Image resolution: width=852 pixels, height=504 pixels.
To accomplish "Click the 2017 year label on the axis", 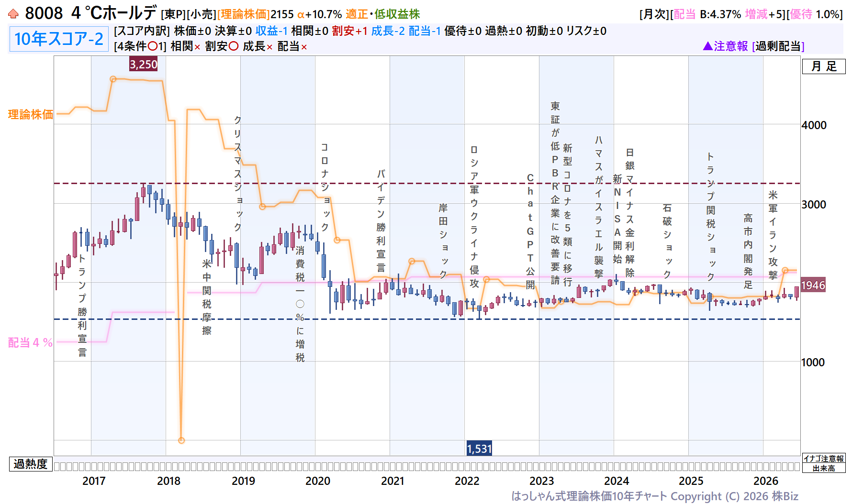I will tap(94, 481).
